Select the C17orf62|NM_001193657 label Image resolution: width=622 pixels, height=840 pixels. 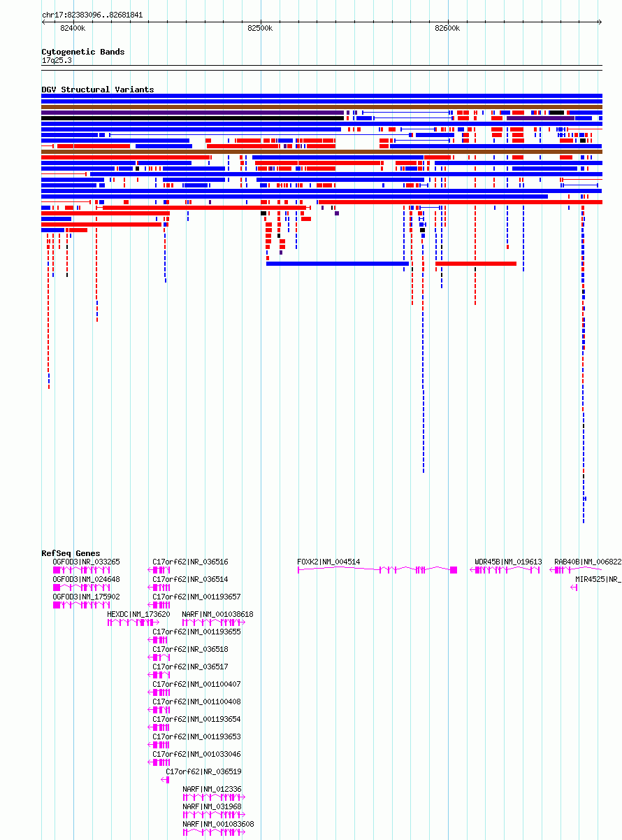click(x=196, y=597)
